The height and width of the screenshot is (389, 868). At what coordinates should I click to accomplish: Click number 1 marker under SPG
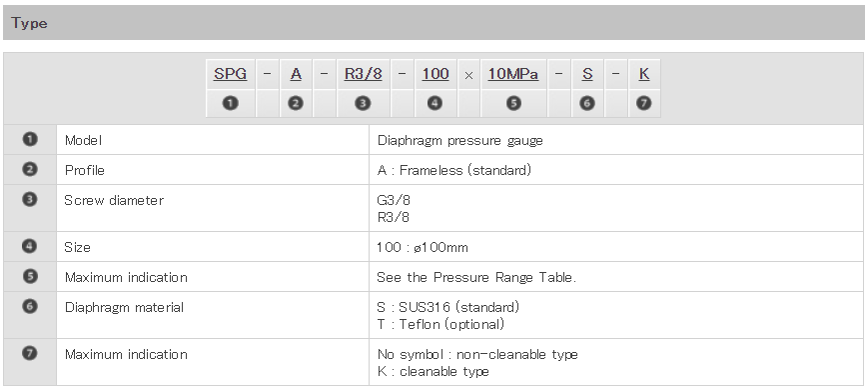coord(231,103)
